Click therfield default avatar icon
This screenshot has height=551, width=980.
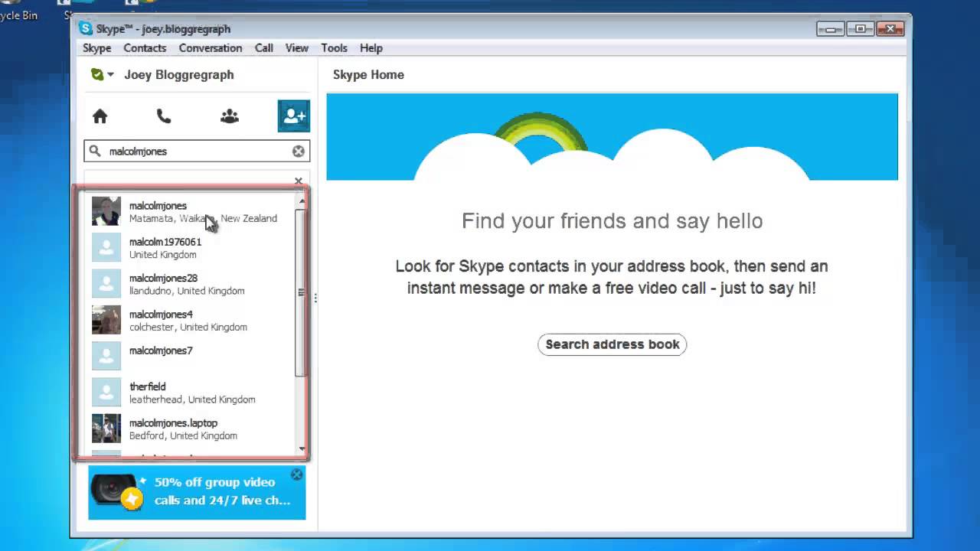point(106,393)
